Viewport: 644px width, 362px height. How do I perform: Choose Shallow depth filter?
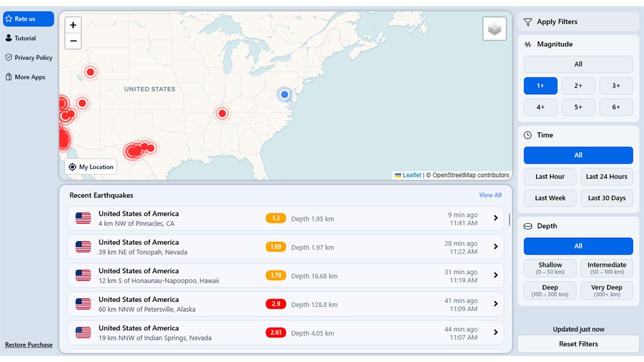550,268
